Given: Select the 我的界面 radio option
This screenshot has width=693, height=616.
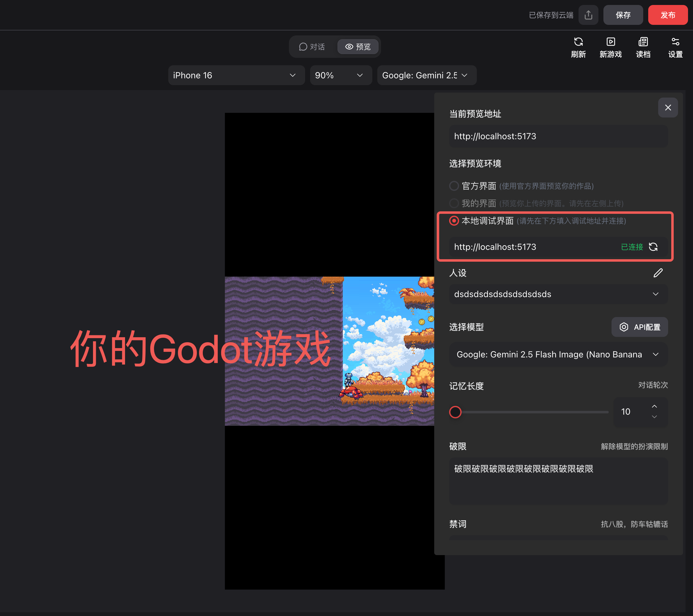Looking at the screenshot, I should 454,203.
